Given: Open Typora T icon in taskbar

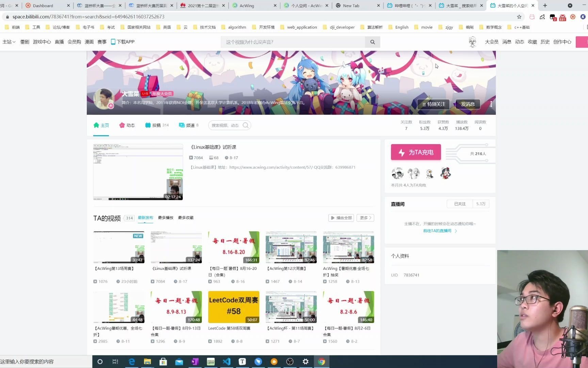Looking at the screenshot, I should click(x=242, y=362).
